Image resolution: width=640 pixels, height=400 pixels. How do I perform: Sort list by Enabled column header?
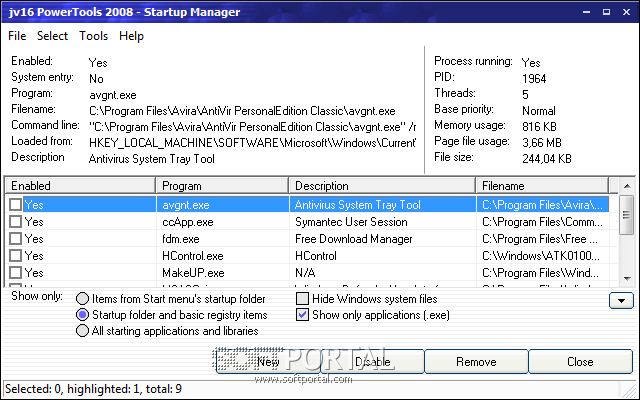(80, 186)
